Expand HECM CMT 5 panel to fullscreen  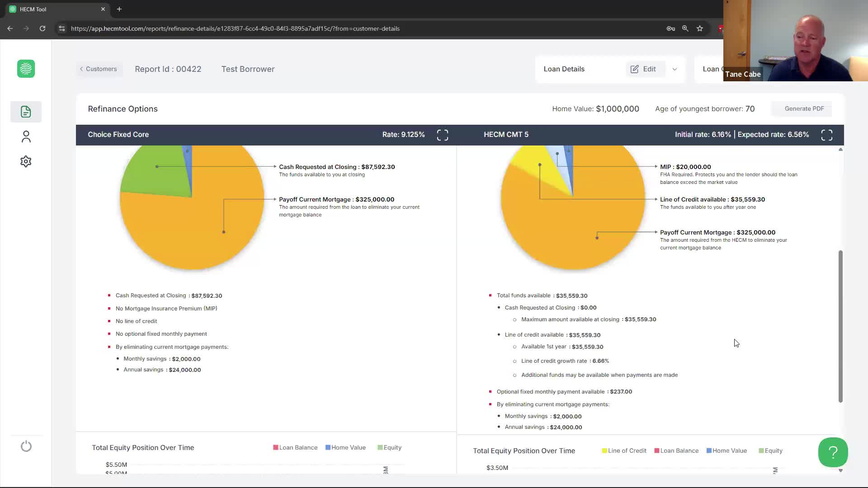pyautogui.click(x=826, y=135)
